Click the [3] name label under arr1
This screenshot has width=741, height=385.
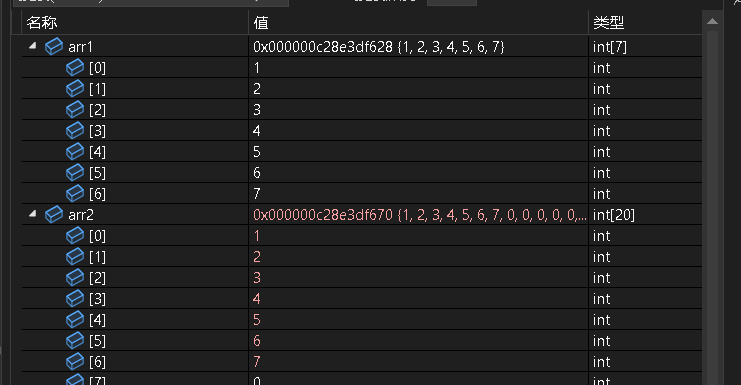point(97,131)
